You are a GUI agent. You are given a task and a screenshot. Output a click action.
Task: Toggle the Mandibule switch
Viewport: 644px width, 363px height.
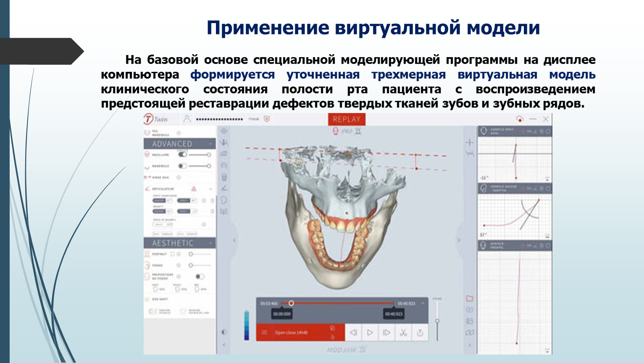click(x=182, y=166)
